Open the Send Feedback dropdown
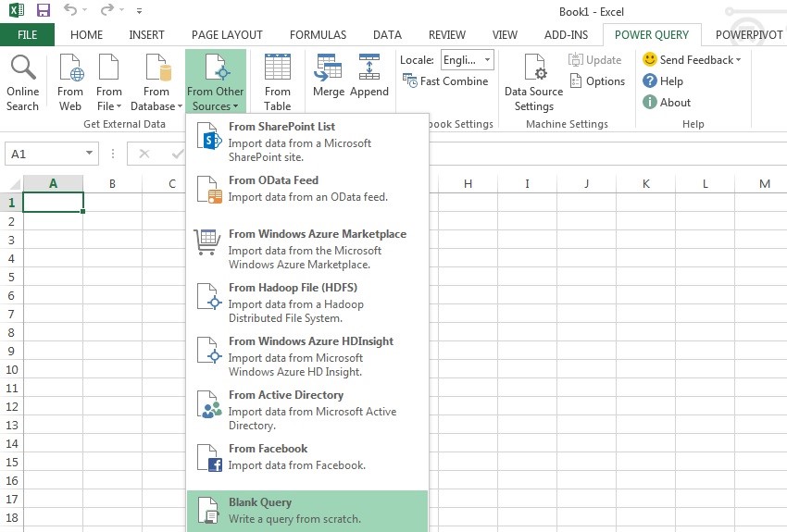This screenshot has height=532, width=787. pos(692,59)
